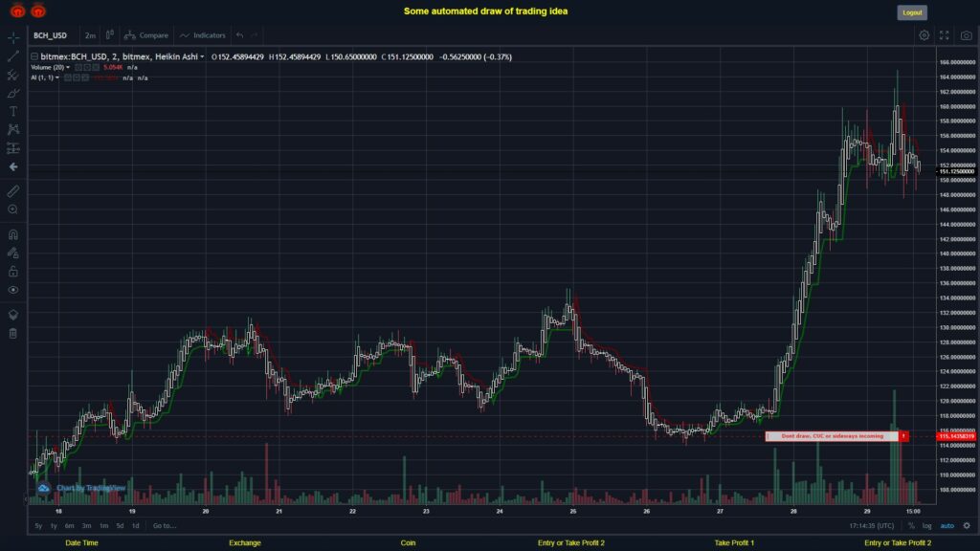
Task: Set range to 1m
Action: click(103, 526)
